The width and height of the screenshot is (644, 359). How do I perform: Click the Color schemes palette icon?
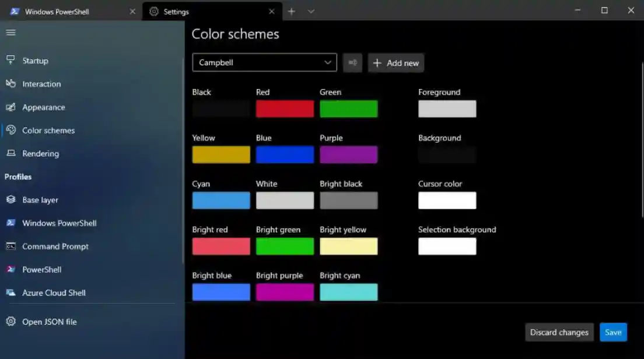10,130
